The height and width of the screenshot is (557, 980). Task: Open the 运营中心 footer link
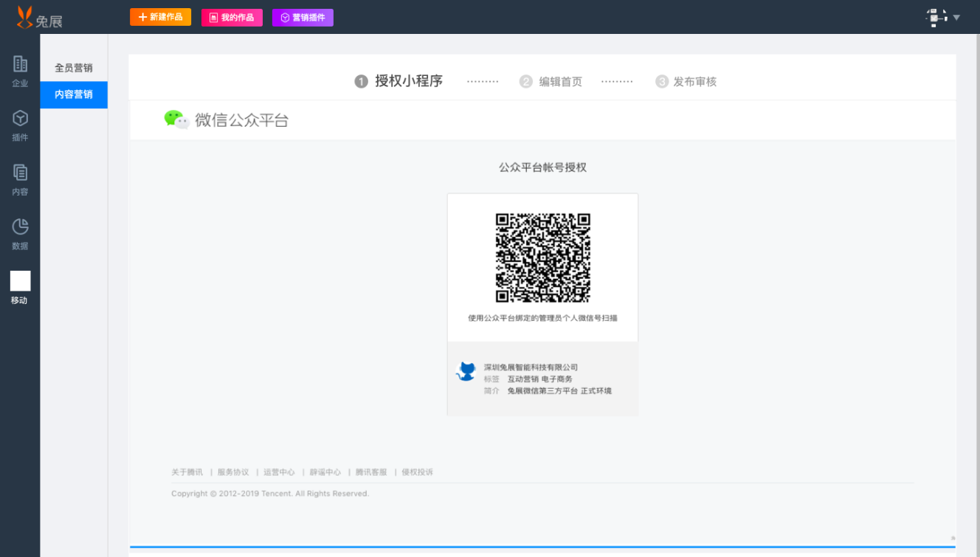click(279, 472)
